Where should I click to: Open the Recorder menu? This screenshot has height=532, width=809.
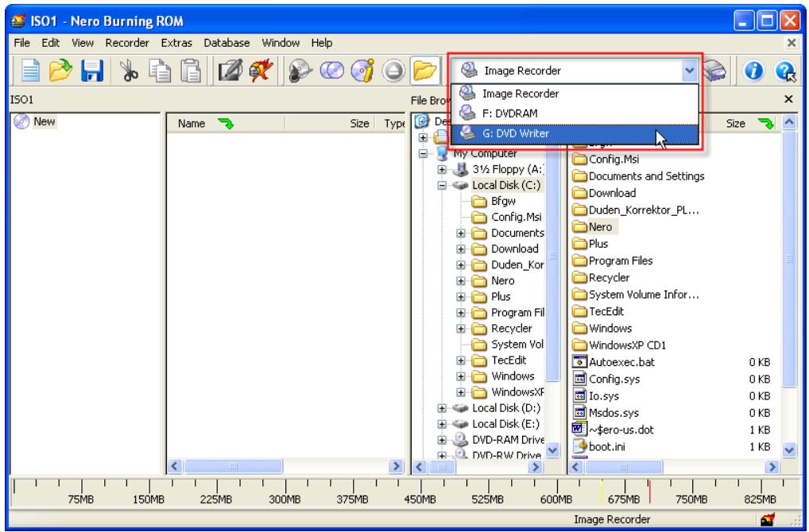tap(127, 43)
